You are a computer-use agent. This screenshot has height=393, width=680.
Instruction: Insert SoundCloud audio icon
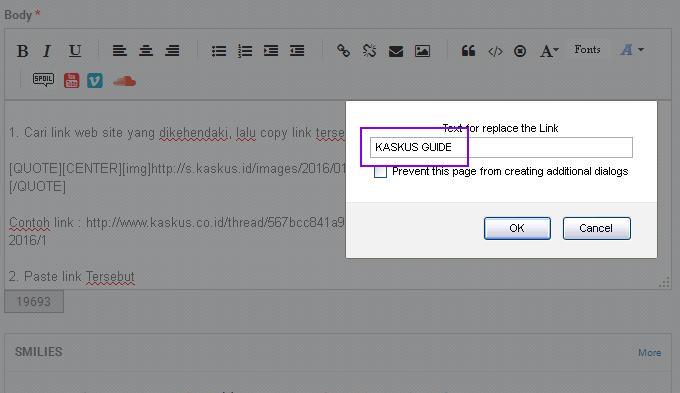(124, 81)
